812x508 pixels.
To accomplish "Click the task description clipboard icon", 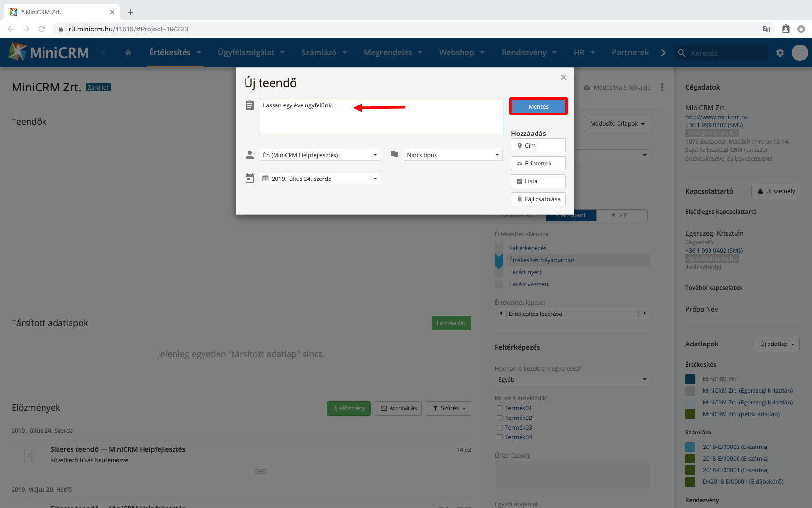I will tap(250, 105).
